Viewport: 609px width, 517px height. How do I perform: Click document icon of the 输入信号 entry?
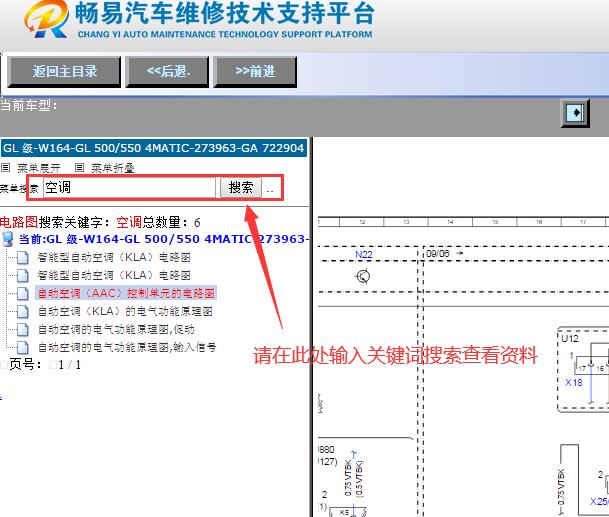23,347
